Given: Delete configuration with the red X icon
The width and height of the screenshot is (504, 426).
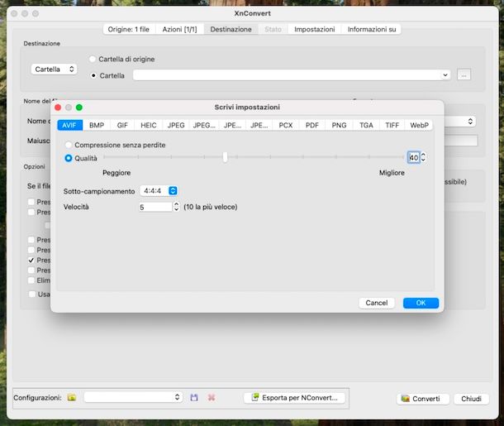Looking at the screenshot, I should coord(212,397).
